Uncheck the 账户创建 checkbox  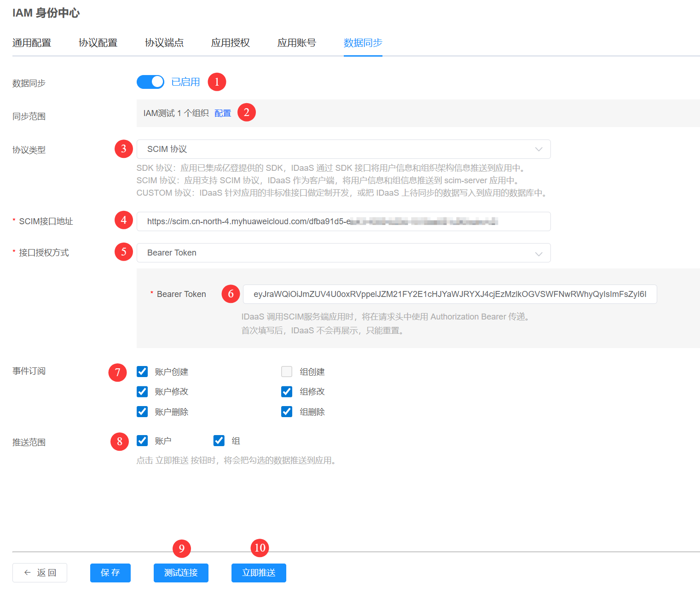[x=142, y=372]
